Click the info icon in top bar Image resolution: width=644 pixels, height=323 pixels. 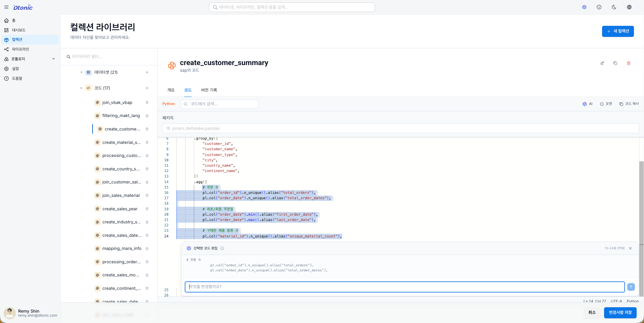(x=599, y=7)
